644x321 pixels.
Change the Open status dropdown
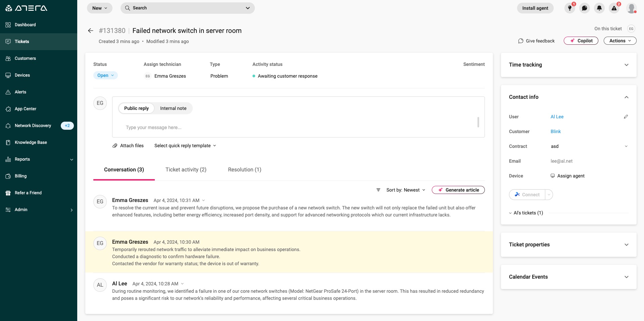coord(105,75)
